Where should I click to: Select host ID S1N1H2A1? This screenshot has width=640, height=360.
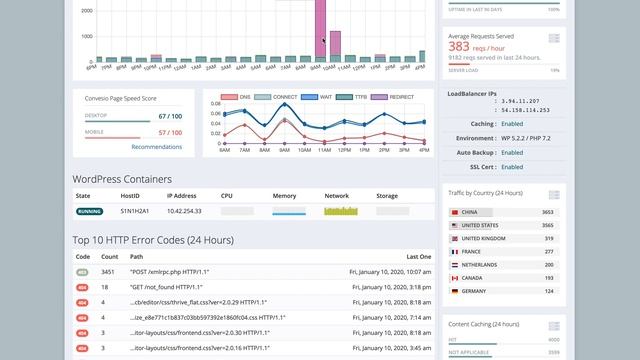pos(135,211)
